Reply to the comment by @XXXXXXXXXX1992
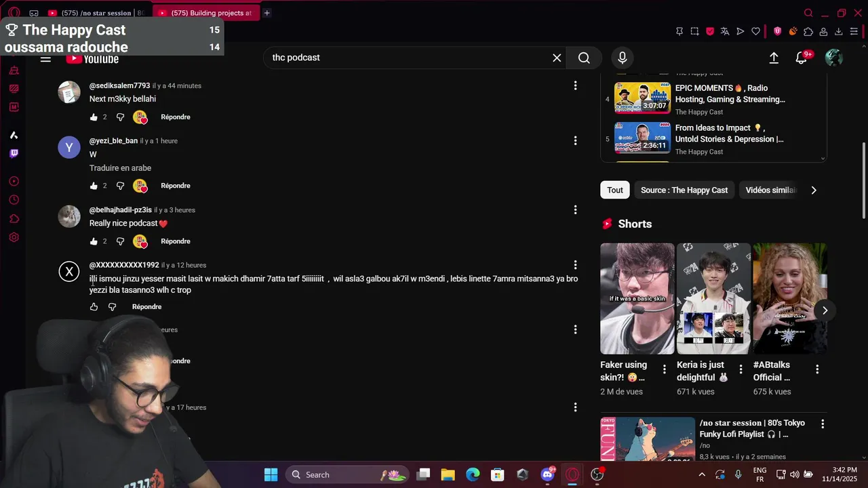This screenshot has width=868, height=488. (x=147, y=307)
